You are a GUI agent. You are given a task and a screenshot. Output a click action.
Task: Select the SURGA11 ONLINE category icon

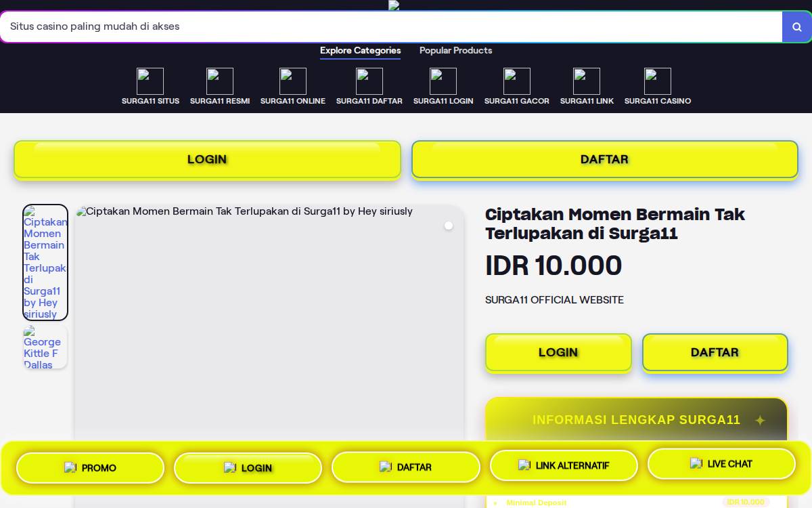pyautogui.click(x=293, y=81)
